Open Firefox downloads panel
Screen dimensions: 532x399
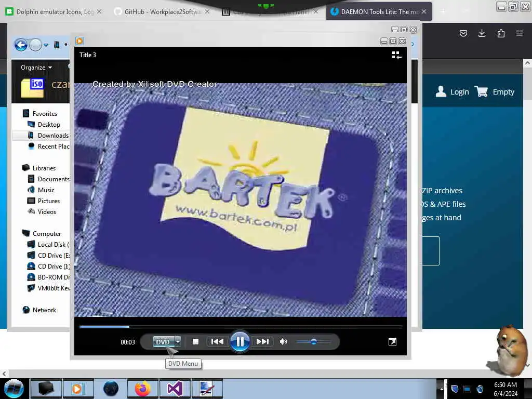point(482,33)
